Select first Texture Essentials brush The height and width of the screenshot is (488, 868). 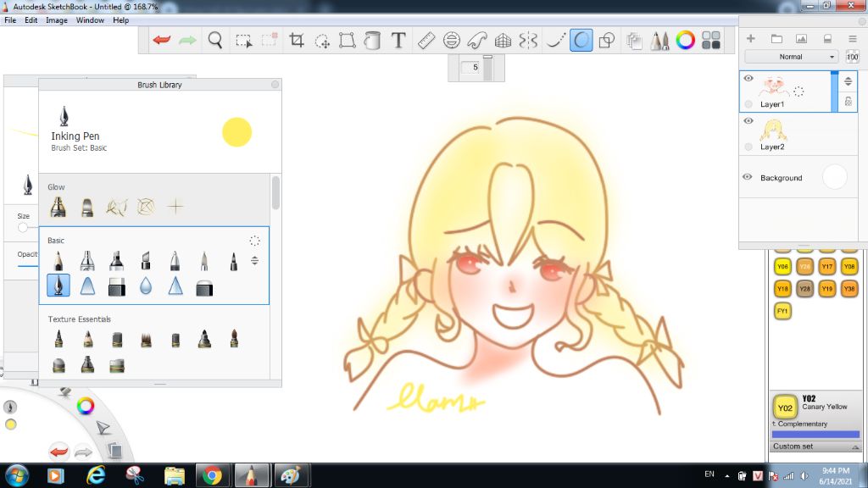[58, 339]
